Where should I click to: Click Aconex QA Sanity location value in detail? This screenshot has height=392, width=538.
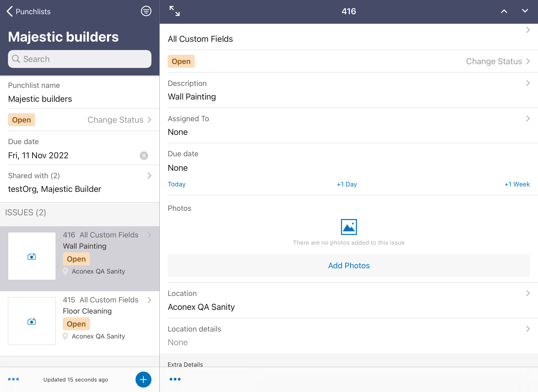pos(201,307)
